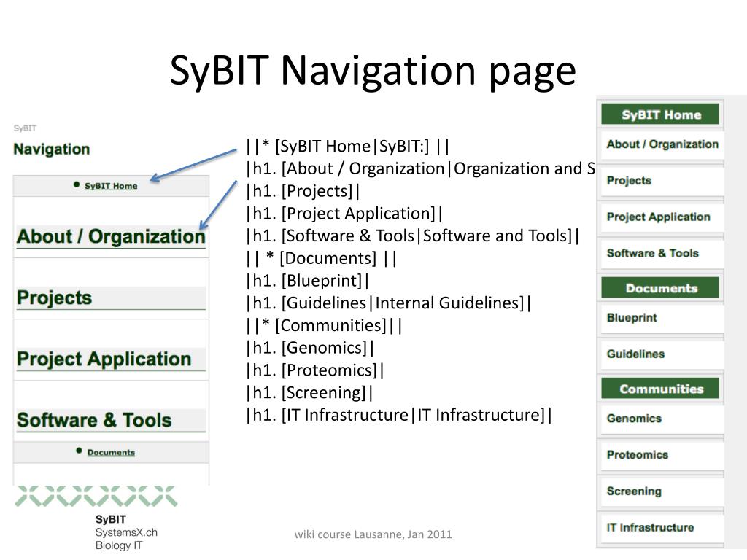Screen dimensions: 747x560
Task: Open Guidelines in right sidebar menu
Action: [662, 354]
